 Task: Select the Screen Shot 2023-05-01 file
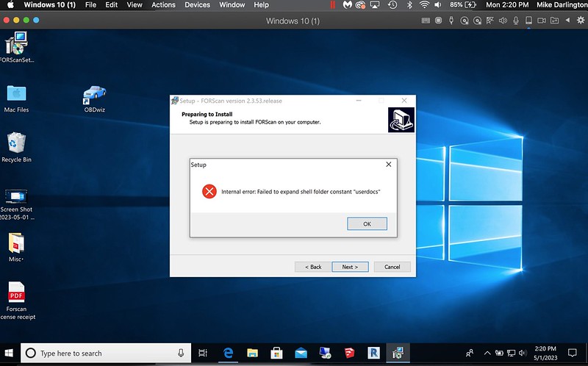[x=16, y=204]
